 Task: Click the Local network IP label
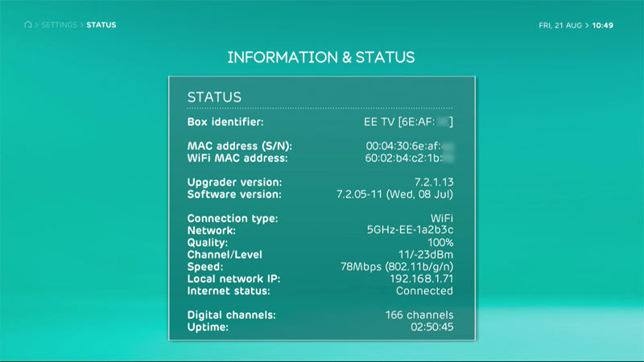233,278
